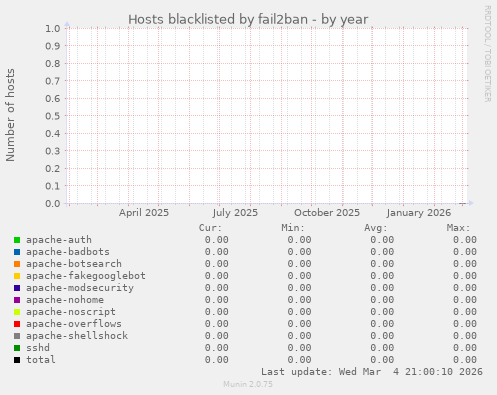Select the apache-badbots legend label
497x395 pixels.
click(68, 252)
